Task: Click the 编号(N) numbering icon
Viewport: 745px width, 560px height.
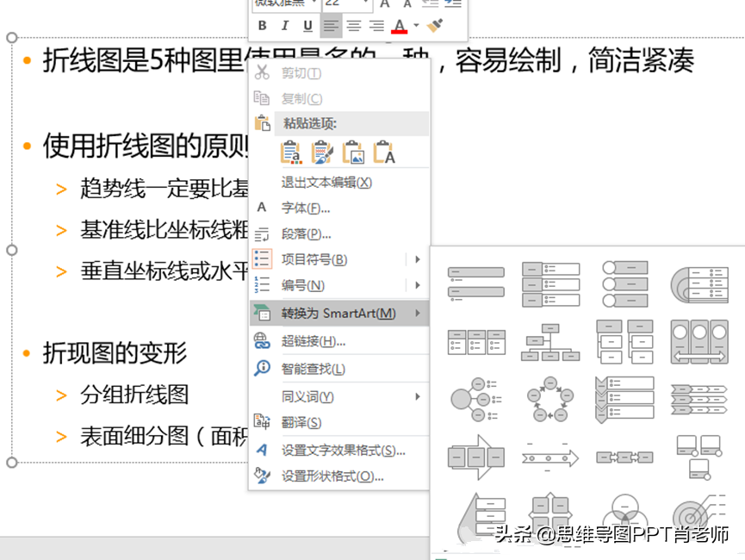Action: coord(263,285)
